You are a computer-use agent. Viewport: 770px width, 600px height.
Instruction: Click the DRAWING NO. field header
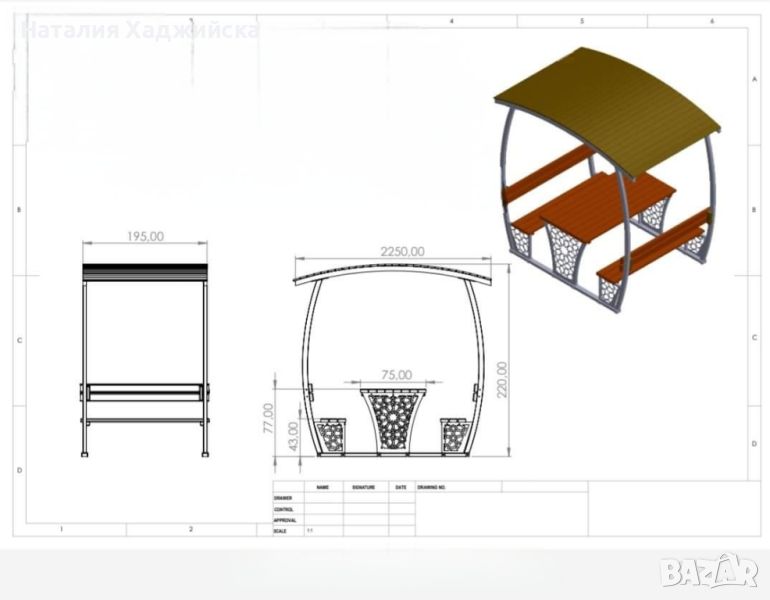pos(431,487)
